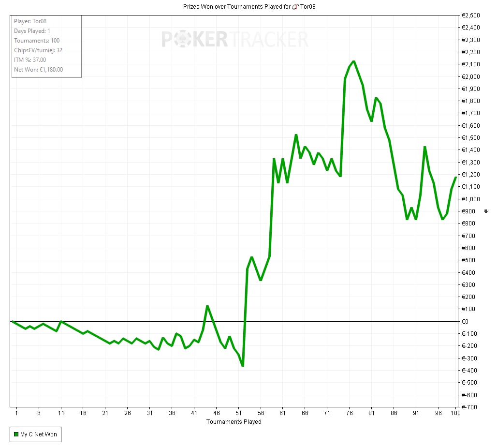This screenshot has height=448, width=497.
Task: Click the x-axis tick labeled 100
Action: (455, 413)
